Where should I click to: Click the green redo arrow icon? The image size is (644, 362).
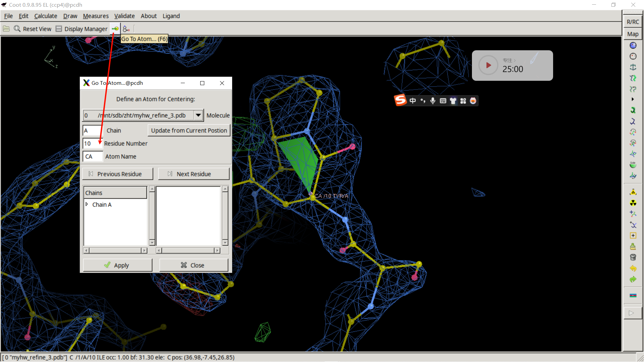click(633, 280)
